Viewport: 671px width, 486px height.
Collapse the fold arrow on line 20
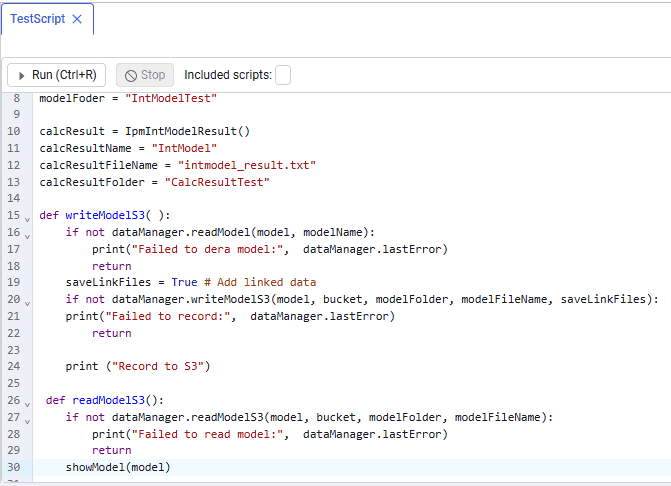[27, 303]
